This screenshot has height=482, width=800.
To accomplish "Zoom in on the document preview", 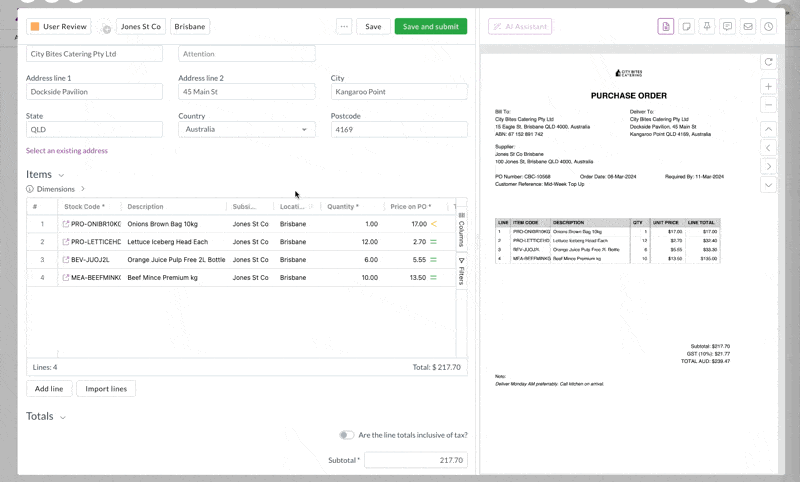I will [x=768, y=87].
